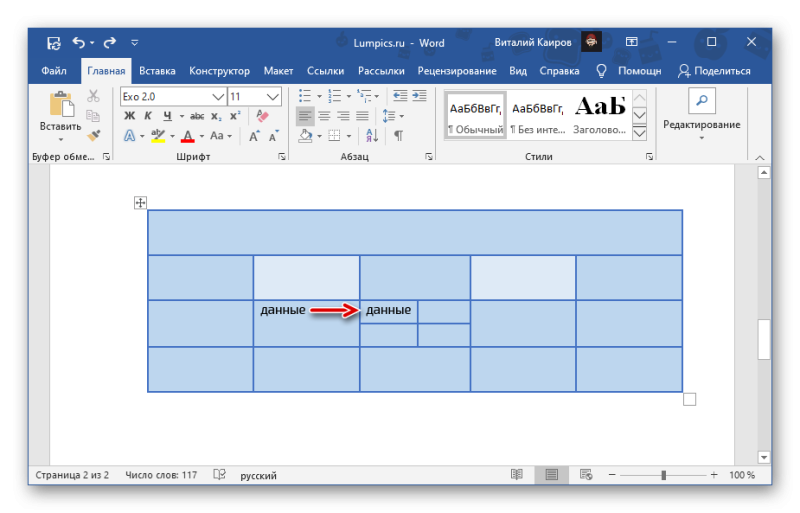800x513 pixels.
Task: Toggle bold Ж formatting
Action: tap(130, 116)
